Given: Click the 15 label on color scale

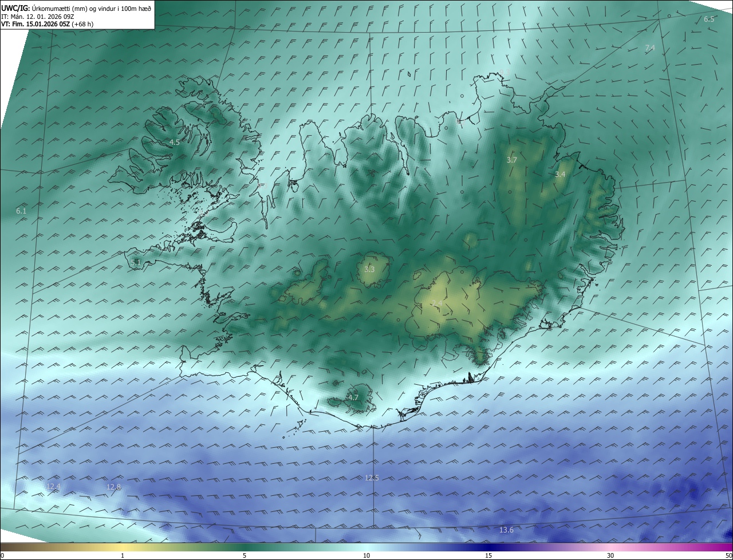Looking at the screenshot, I should pyautogui.click(x=488, y=555).
